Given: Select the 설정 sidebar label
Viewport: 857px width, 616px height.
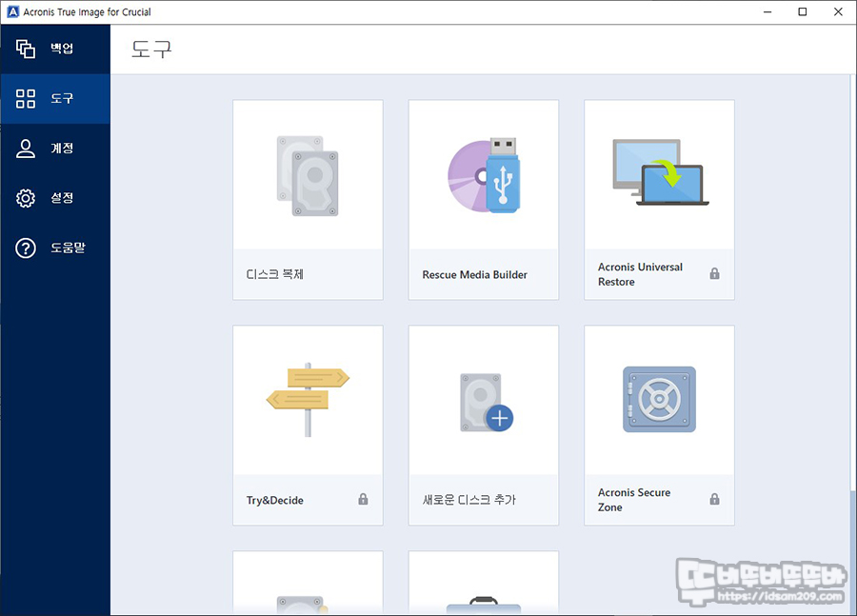Looking at the screenshot, I should (x=62, y=198).
